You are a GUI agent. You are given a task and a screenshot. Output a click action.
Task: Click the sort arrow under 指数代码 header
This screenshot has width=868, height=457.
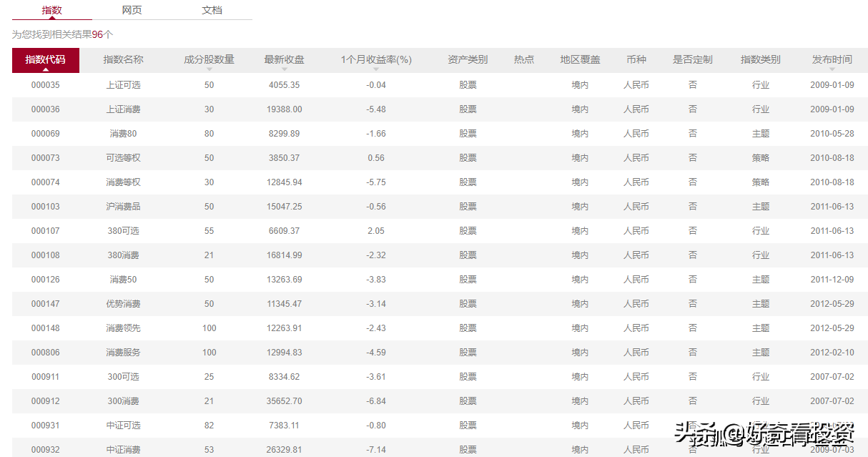45,69
